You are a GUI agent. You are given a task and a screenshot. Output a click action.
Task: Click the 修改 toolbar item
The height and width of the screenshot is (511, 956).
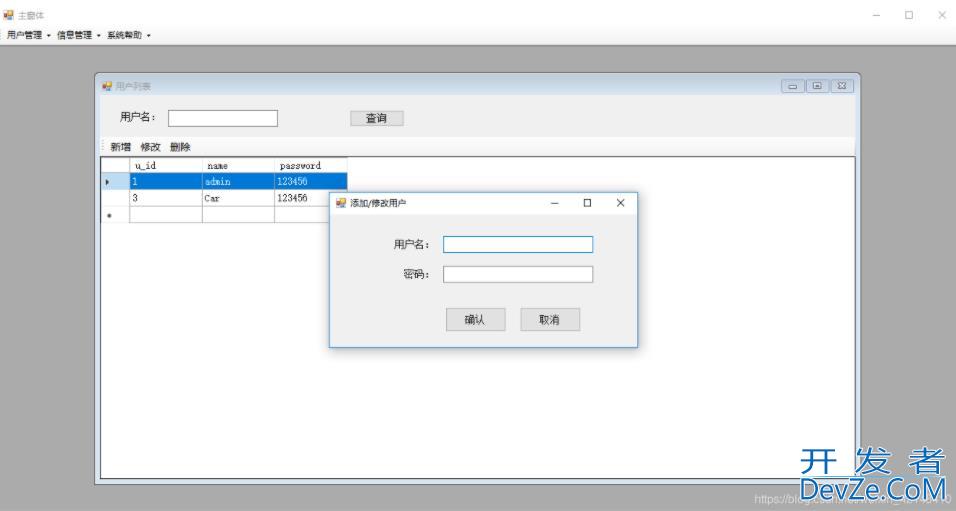pos(150,147)
